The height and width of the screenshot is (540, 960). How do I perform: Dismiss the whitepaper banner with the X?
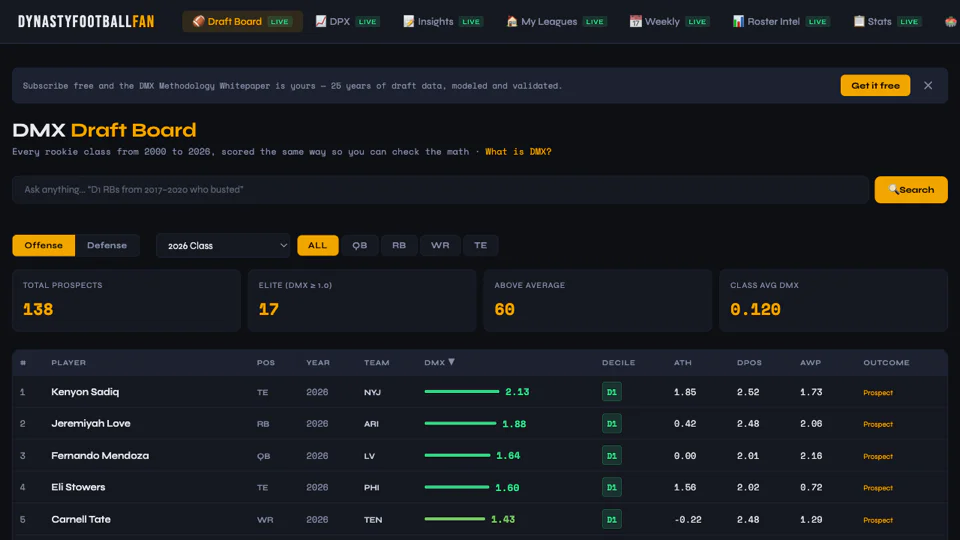(928, 86)
